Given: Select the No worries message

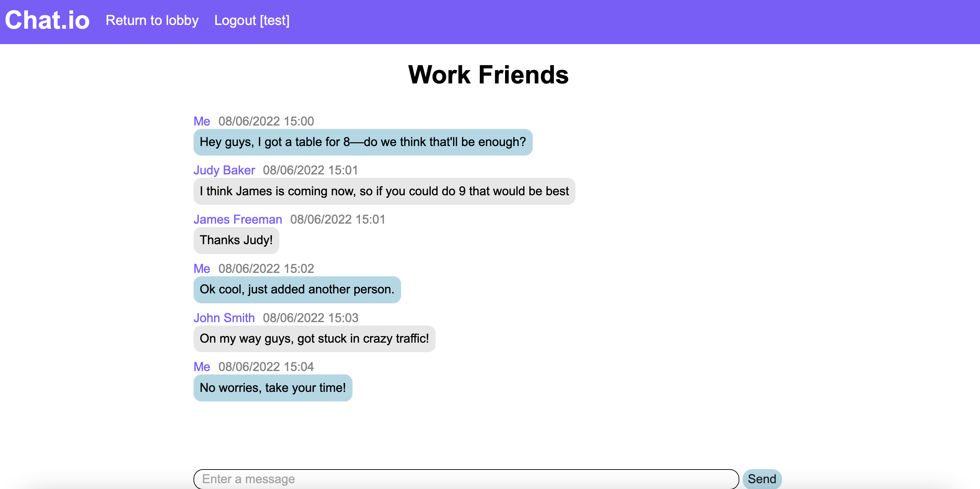Looking at the screenshot, I should pos(273,387).
